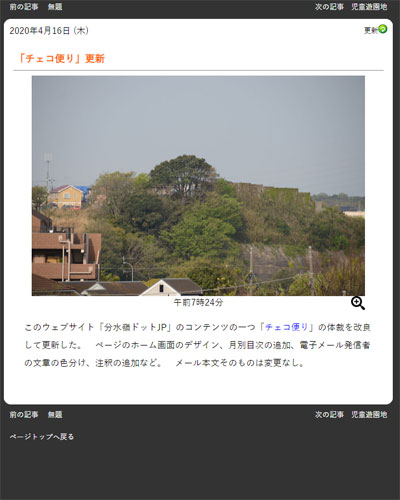The height and width of the screenshot is (500, 400).
Task: Click the 更新 text label beside the green icon
Action: click(x=371, y=30)
